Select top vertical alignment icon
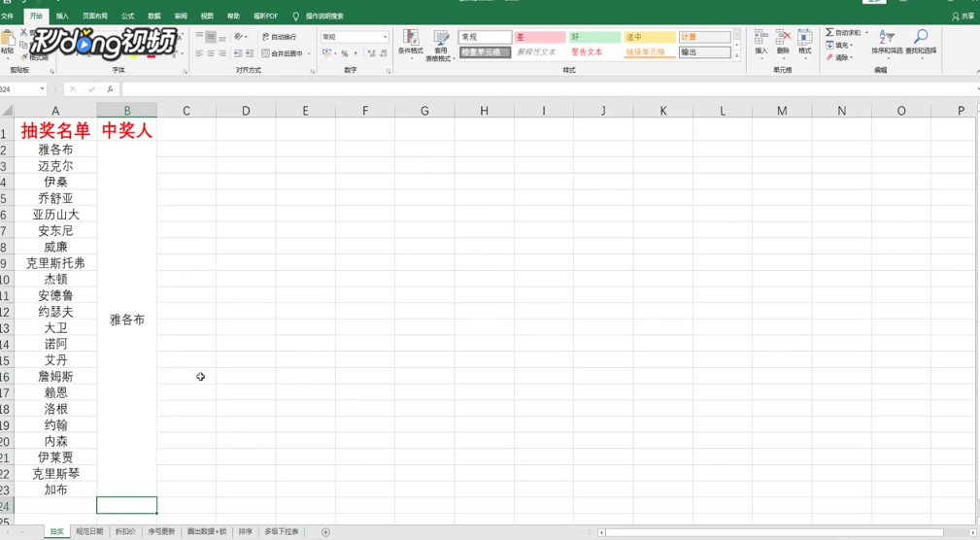Screen dimensions: 980x540 (199, 37)
